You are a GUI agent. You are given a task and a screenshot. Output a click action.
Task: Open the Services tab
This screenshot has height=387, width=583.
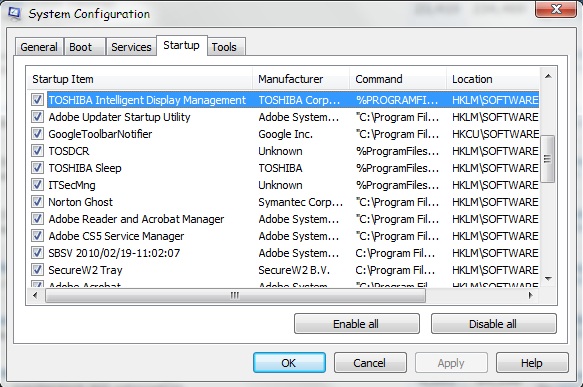point(131,47)
